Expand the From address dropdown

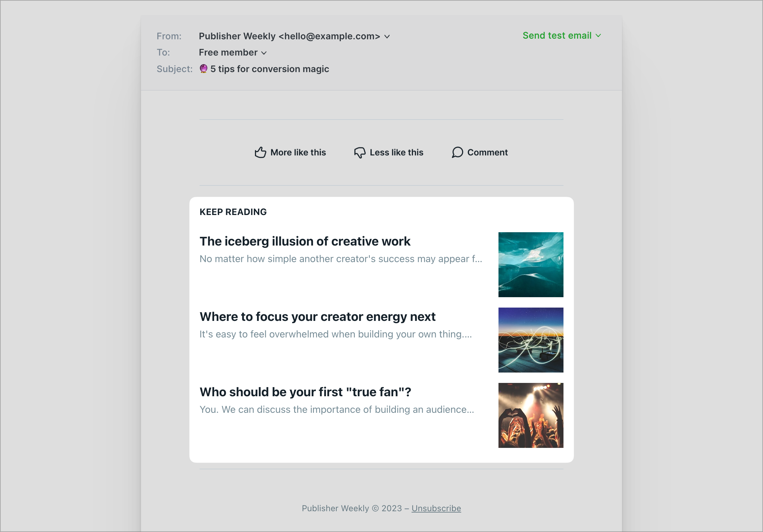pos(388,36)
